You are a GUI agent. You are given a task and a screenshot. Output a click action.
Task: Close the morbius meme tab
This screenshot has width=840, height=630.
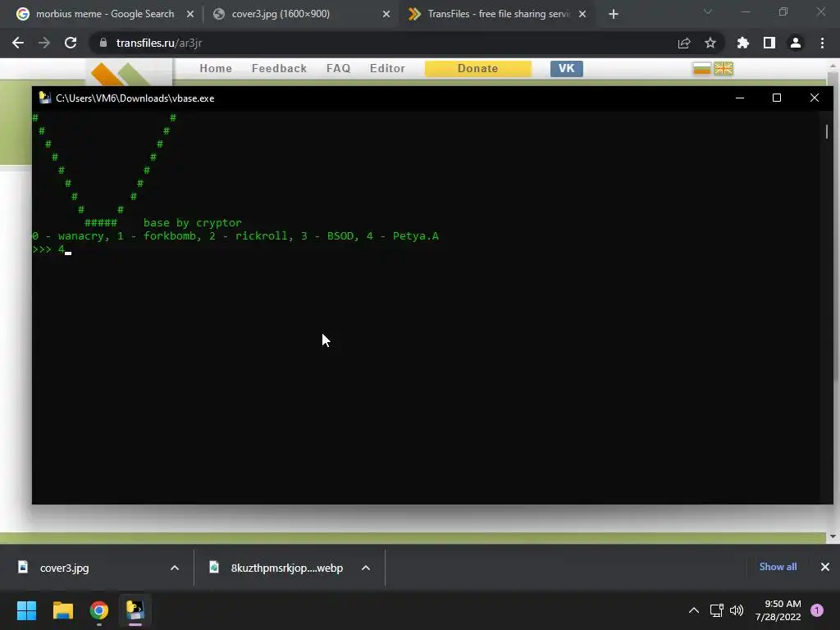pos(190,14)
